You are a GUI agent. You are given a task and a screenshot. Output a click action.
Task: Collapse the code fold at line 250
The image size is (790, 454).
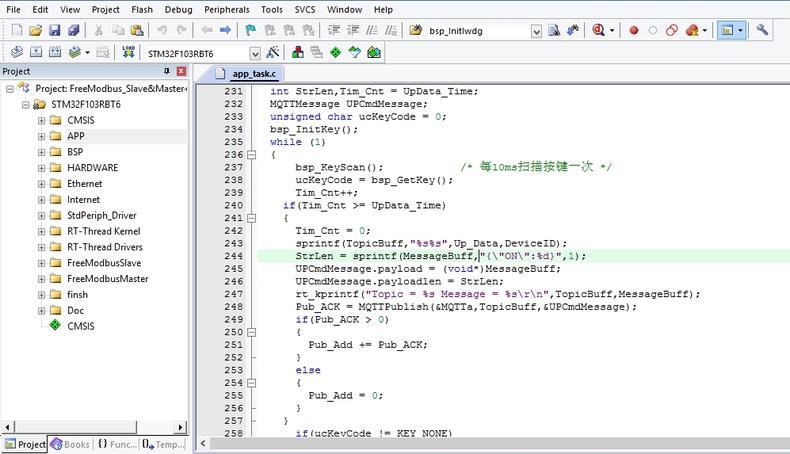point(251,332)
